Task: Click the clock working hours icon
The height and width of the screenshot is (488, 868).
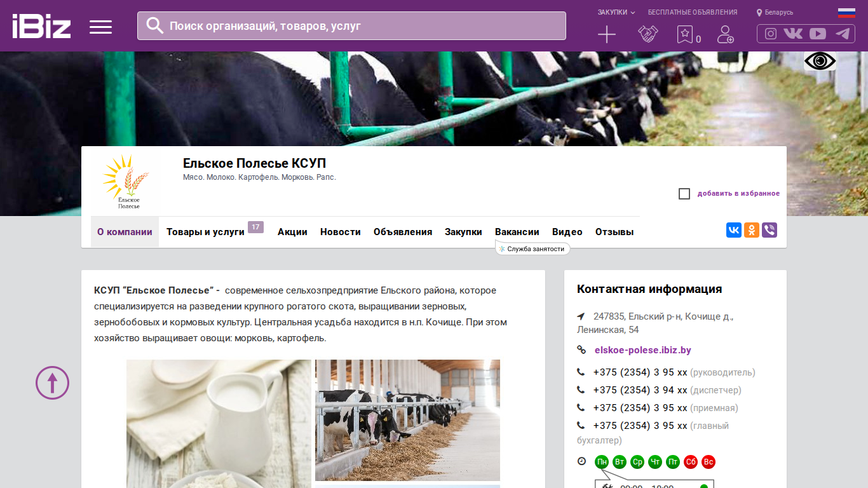Action: [581, 461]
